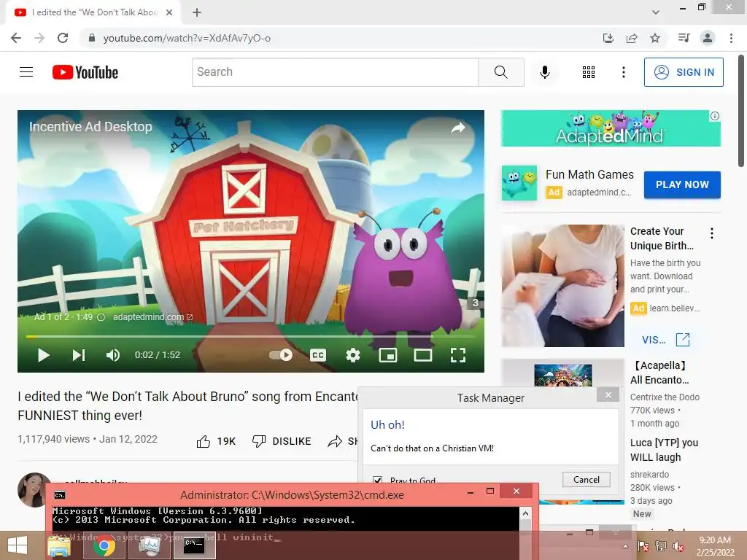Open options for Create Your Unique Birth ad
This screenshot has width=747, height=560.
[x=712, y=233]
